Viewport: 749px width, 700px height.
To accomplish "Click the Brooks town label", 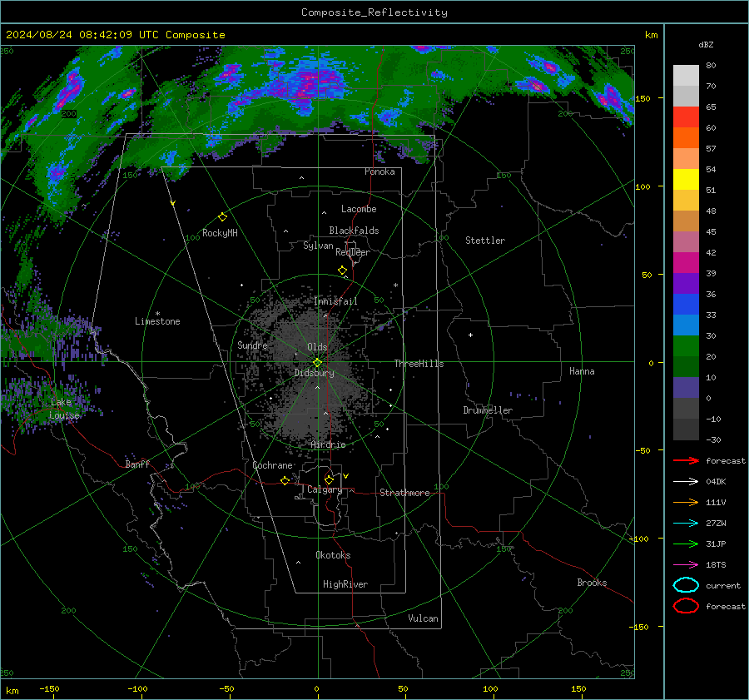I will pyautogui.click(x=592, y=583).
